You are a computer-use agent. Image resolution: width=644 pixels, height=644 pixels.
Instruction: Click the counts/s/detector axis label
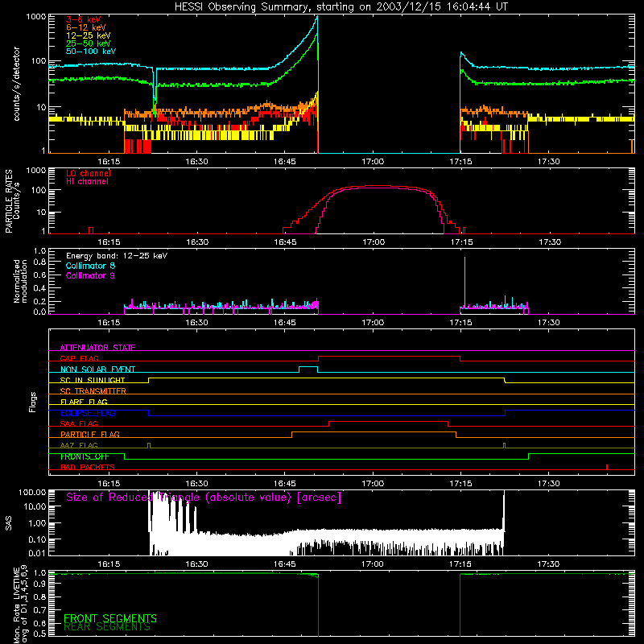coord(17,85)
